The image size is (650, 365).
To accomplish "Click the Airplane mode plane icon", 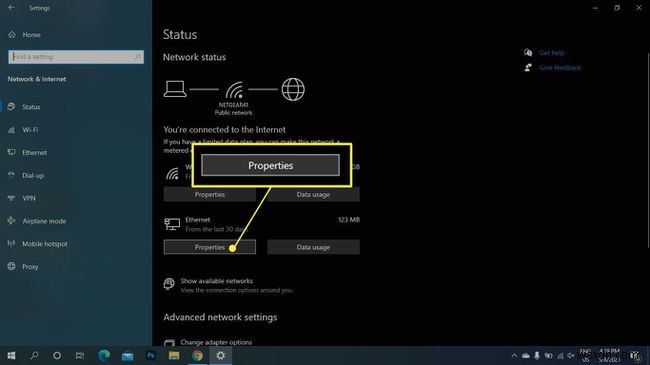I will [x=11, y=221].
